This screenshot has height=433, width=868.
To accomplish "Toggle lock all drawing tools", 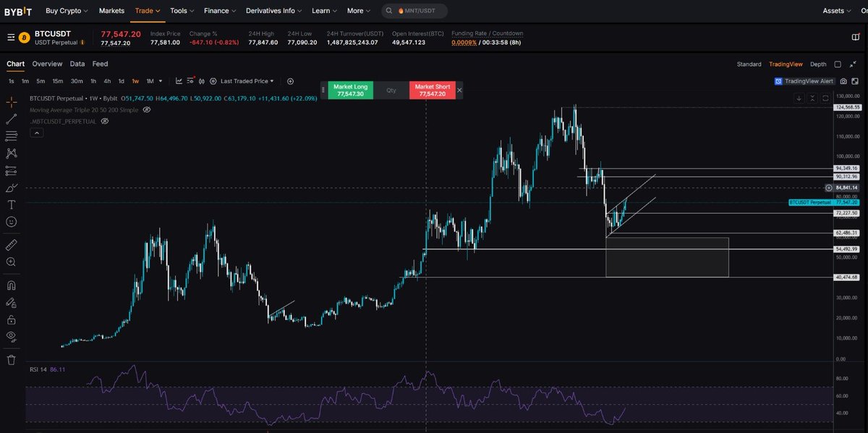I will (12, 319).
